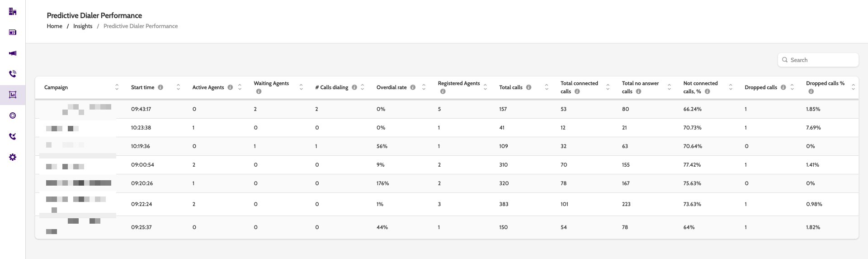The width and height of the screenshot is (868, 259).
Task: Sort table by Overdial rate arrows
Action: coord(424,87)
